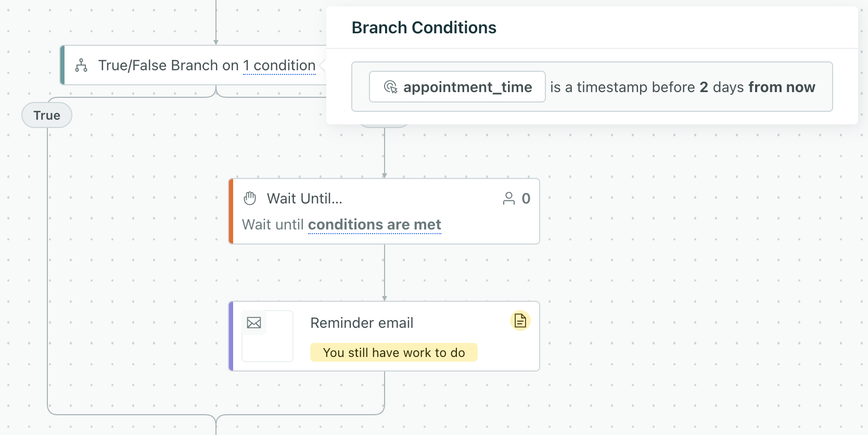Open the email preview thumbnail
The image size is (868, 435).
[267, 336]
